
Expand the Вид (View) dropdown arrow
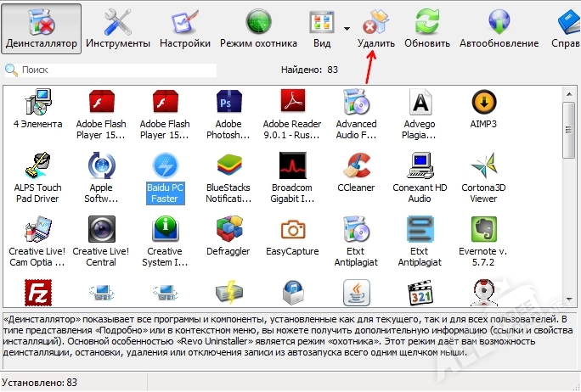click(347, 27)
